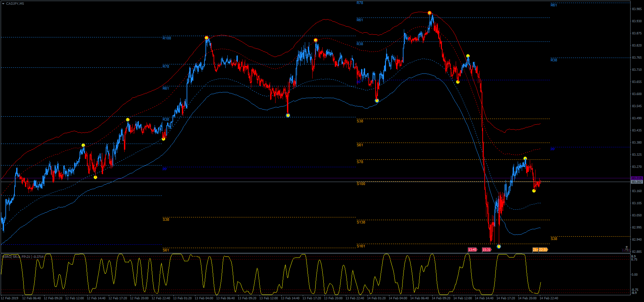Open the chart dropdown arrow beside CADJPY,M5
The height and width of the screenshot is (302, 644).
click(3, 4)
